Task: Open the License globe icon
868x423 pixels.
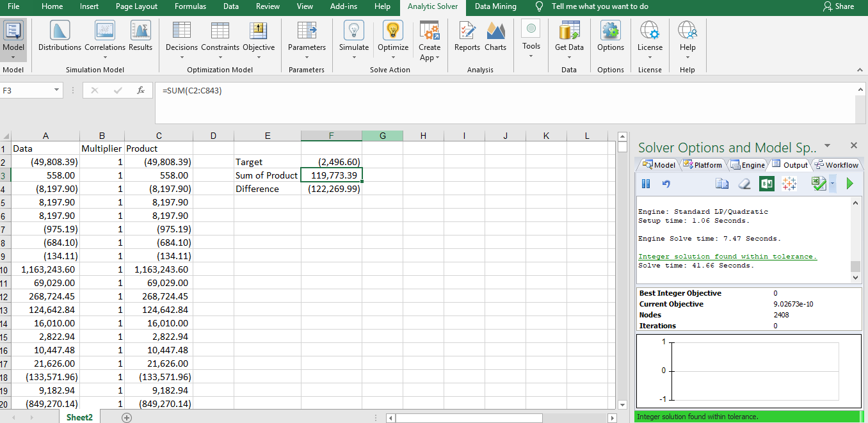Action: (650, 30)
